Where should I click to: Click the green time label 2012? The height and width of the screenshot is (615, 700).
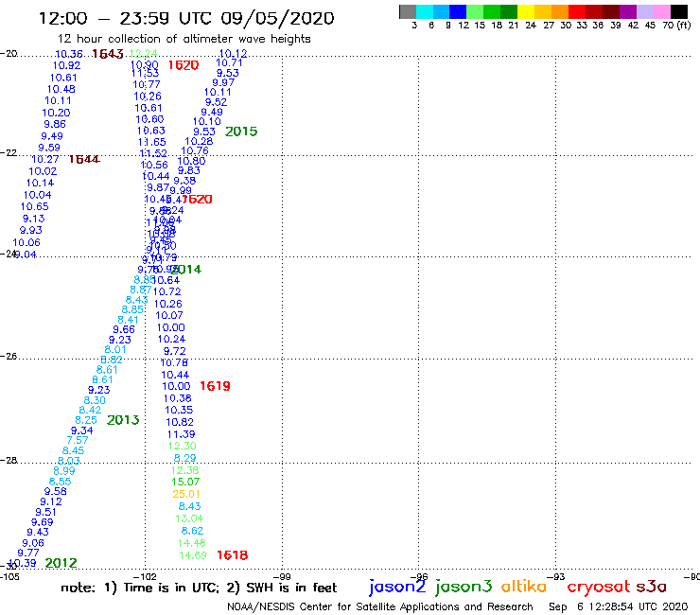61,563
